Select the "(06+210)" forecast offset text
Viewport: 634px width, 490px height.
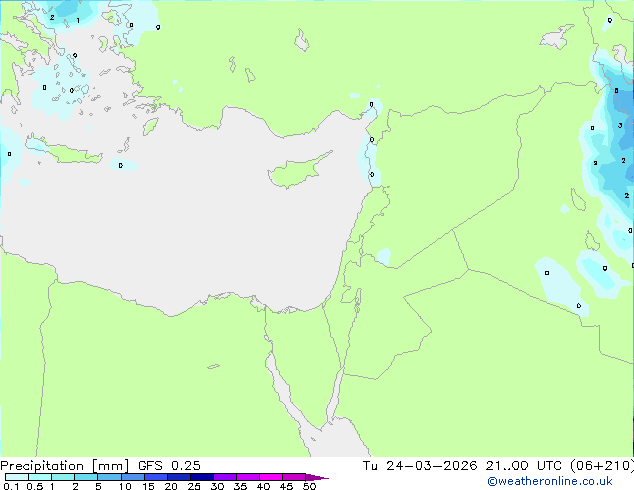point(602,466)
